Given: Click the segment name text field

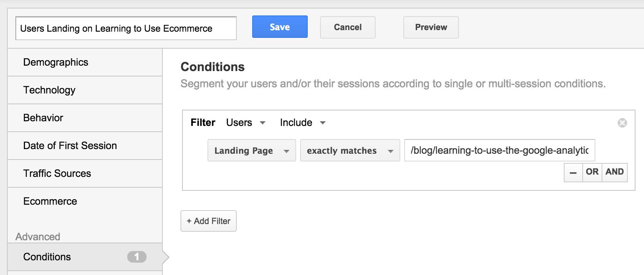Looking at the screenshot, I should (126, 28).
